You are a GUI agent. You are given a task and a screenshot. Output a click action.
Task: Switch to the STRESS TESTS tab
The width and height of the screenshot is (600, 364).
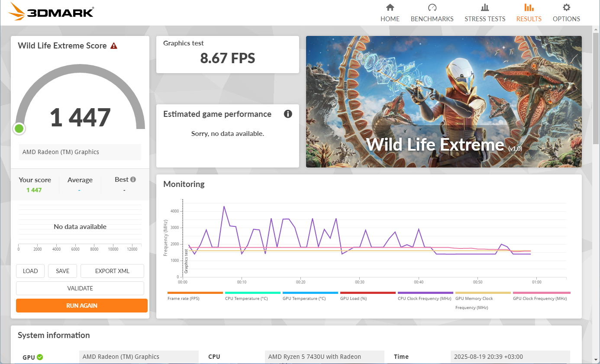click(485, 13)
